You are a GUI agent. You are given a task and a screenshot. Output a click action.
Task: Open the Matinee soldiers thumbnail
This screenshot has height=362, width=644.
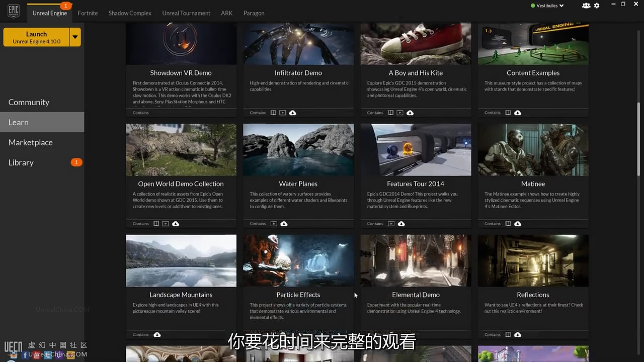(533, 150)
